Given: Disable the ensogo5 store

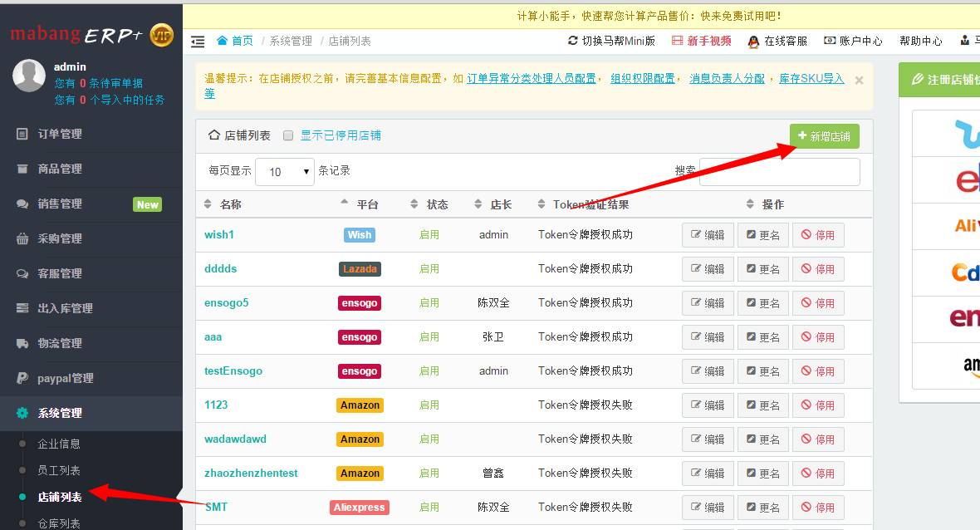Looking at the screenshot, I should pos(818,303).
